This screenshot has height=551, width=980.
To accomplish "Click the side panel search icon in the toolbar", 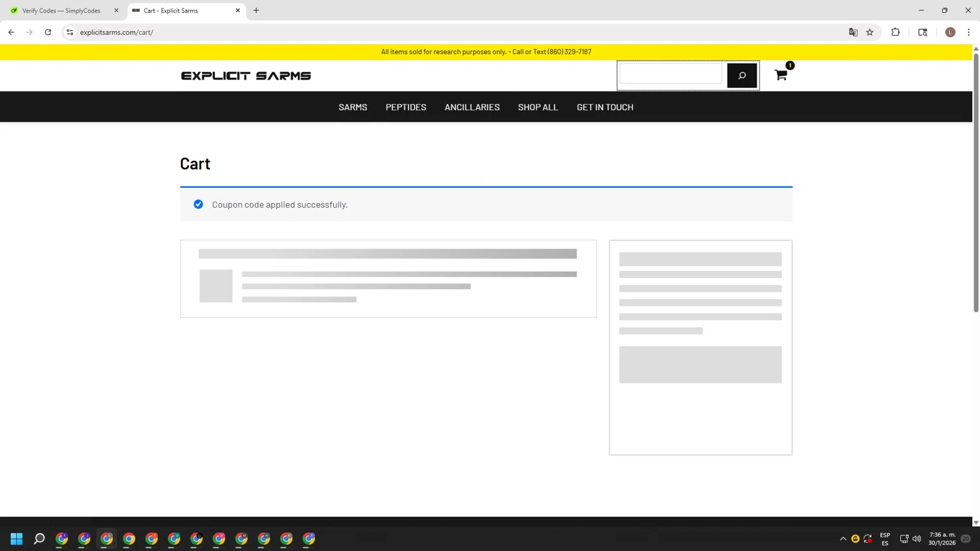I will pos(923,32).
